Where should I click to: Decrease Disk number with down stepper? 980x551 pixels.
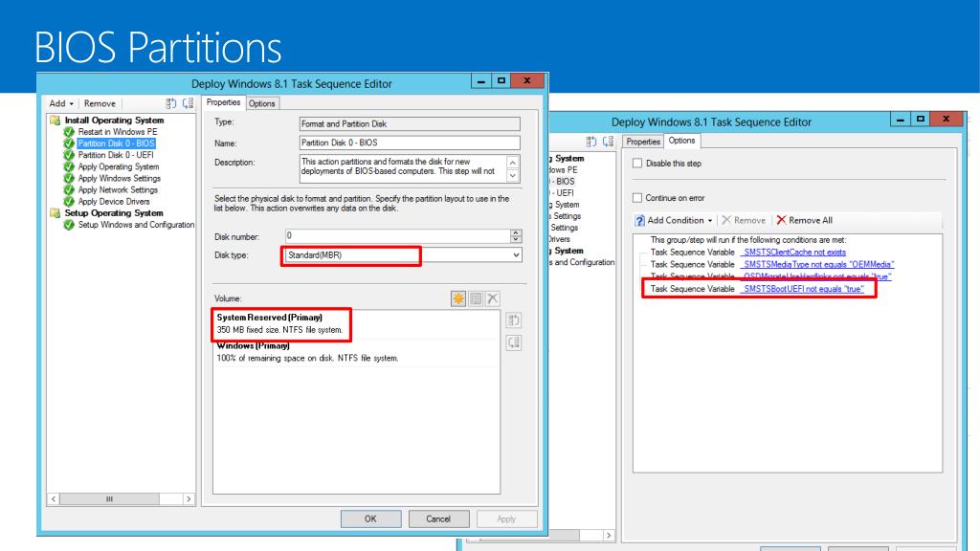[x=516, y=239]
